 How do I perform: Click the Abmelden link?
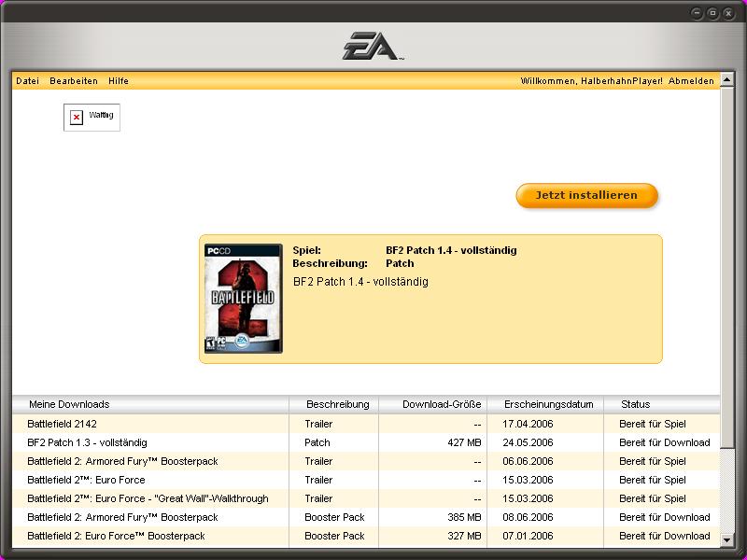[691, 81]
